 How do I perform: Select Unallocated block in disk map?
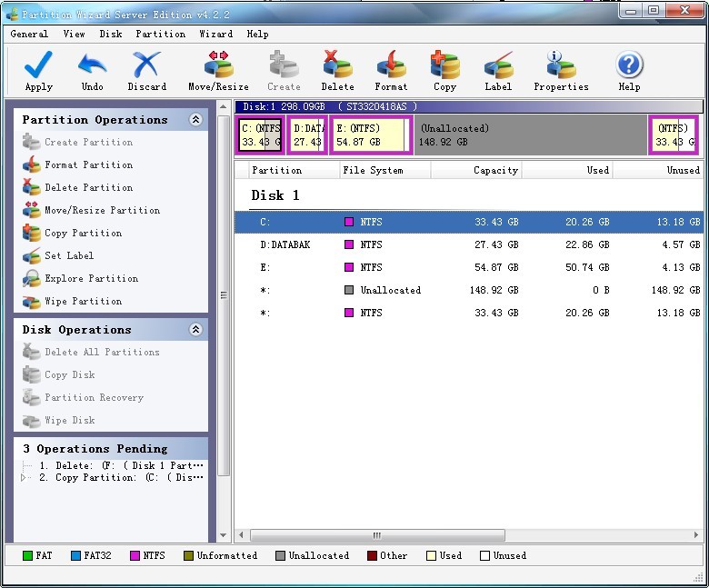pyautogui.click(x=531, y=135)
